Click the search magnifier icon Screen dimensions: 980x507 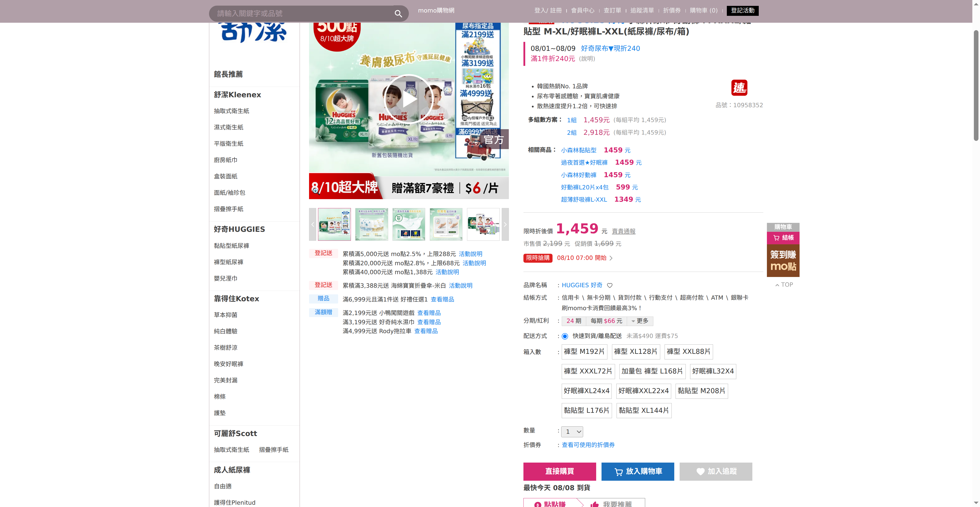pyautogui.click(x=398, y=14)
